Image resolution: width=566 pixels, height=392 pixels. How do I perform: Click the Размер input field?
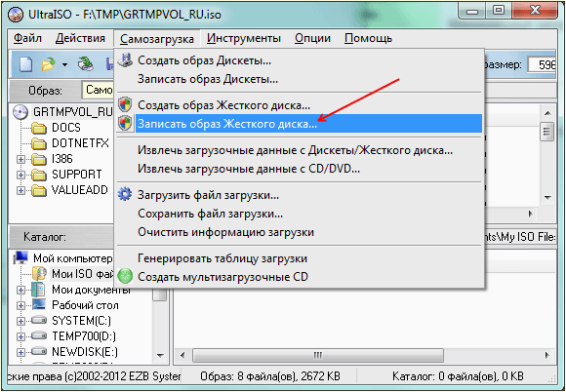[542, 65]
